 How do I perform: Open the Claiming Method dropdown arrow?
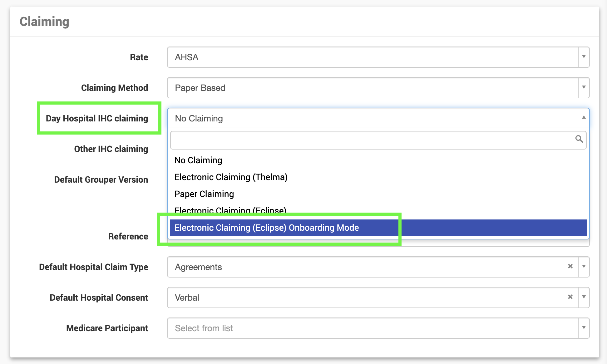584,87
